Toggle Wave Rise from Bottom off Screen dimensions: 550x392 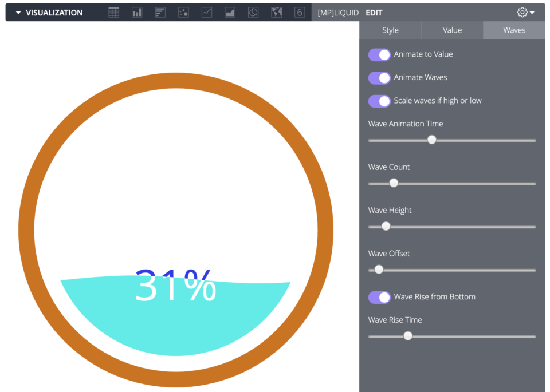pos(379,296)
